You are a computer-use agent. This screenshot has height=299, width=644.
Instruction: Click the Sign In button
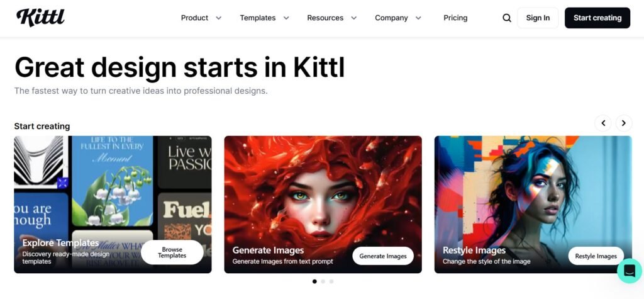pos(538,18)
